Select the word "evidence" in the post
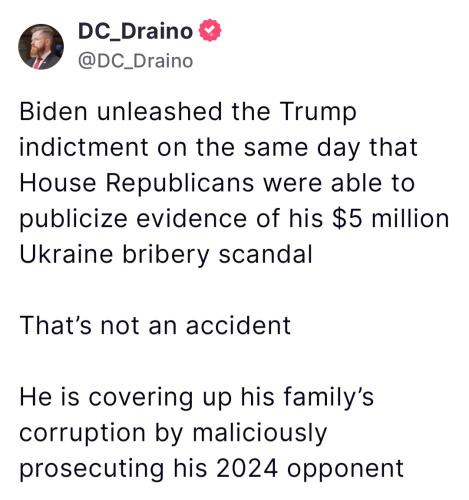 point(192,219)
